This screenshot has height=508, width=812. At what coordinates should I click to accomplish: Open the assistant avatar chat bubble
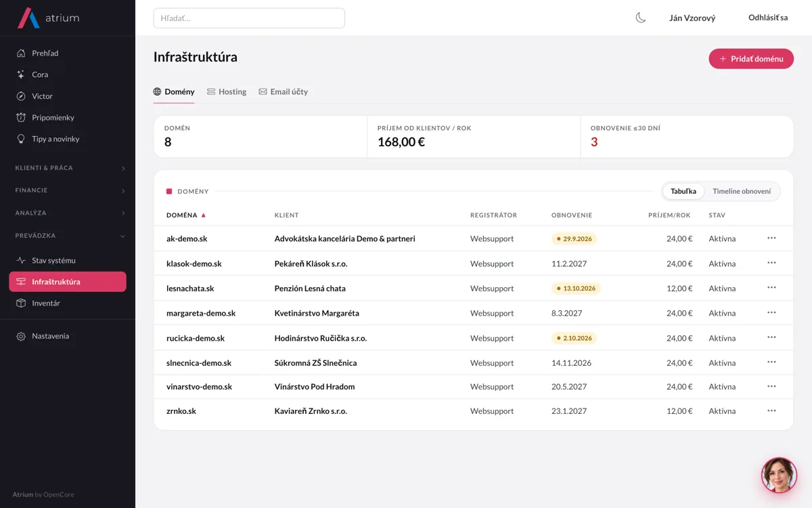coord(779,475)
